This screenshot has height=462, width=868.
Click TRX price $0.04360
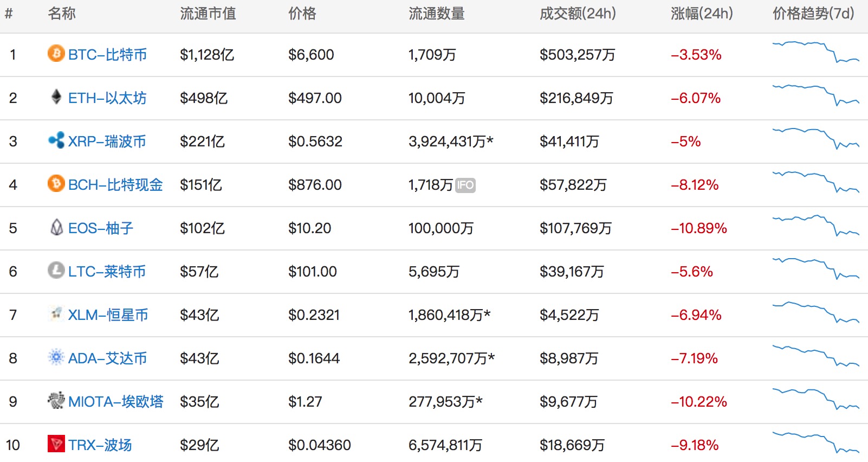(320, 445)
